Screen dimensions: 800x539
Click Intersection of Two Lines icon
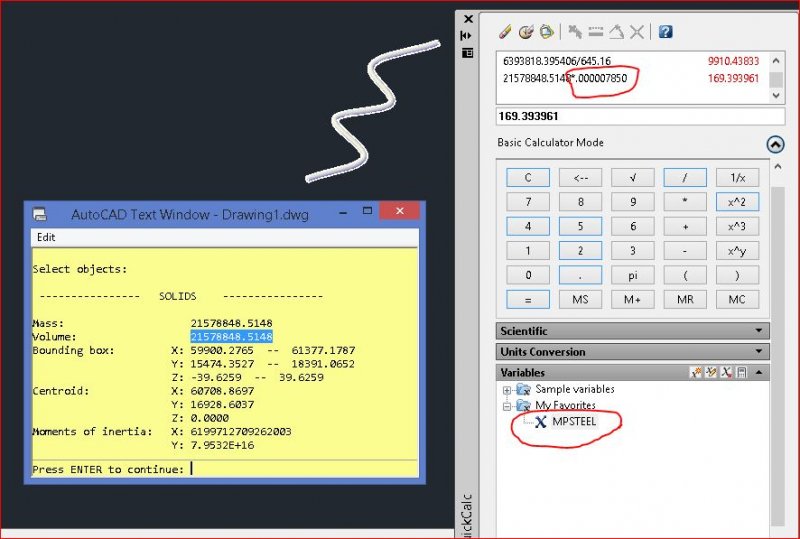click(x=636, y=32)
